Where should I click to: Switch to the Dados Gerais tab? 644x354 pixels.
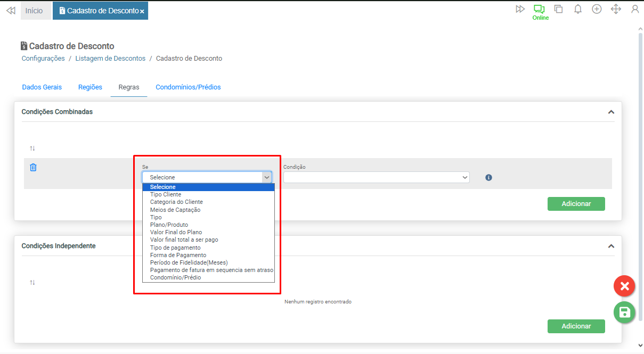(x=42, y=87)
